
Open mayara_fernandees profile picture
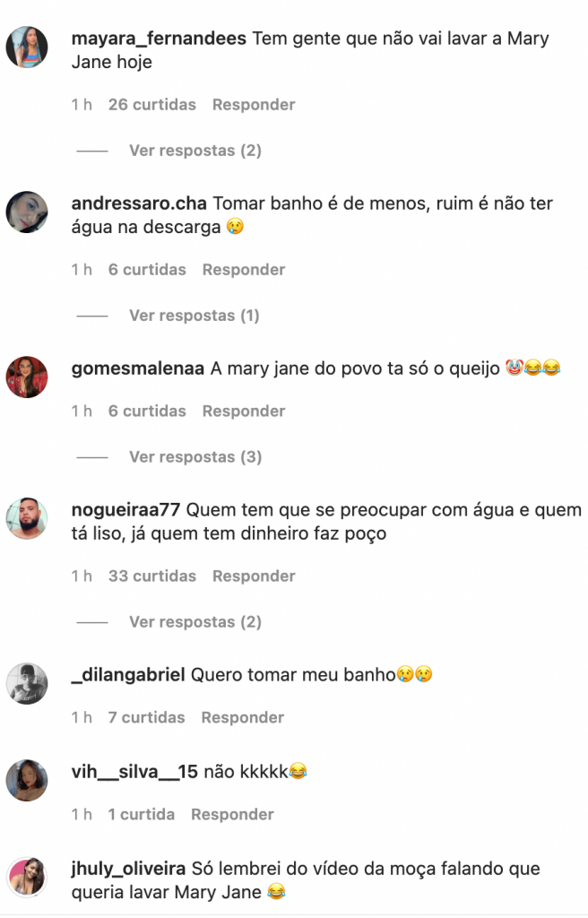(27, 48)
